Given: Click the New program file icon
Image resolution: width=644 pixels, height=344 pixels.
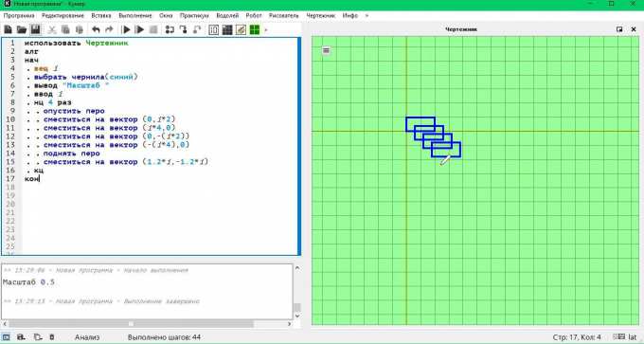Looking at the screenshot, I should (9, 29).
